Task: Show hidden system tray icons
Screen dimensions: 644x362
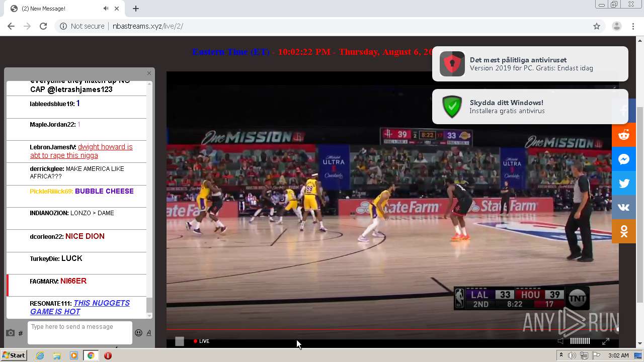Action: [x=561, y=355]
